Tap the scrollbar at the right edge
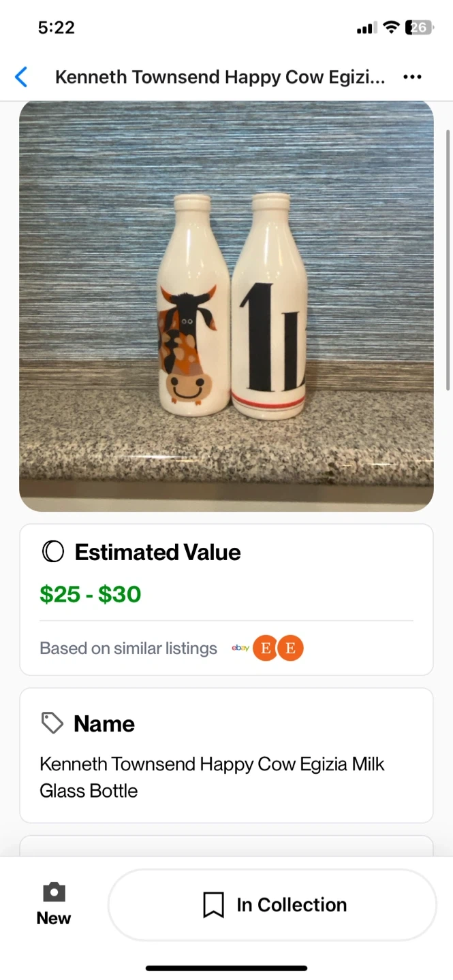 [x=448, y=259]
